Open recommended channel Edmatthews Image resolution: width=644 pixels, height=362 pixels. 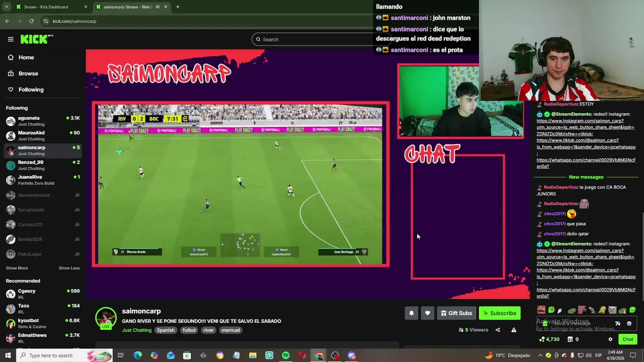click(x=43, y=338)
